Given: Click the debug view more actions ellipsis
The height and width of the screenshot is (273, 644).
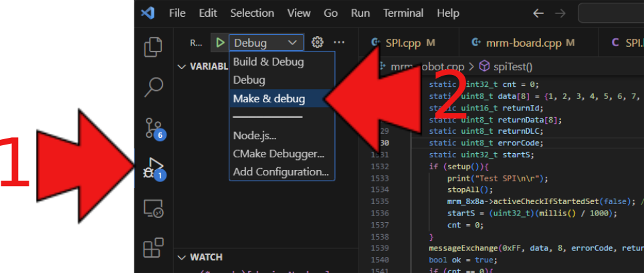Looking at the screenshot, I should (339, 43).
